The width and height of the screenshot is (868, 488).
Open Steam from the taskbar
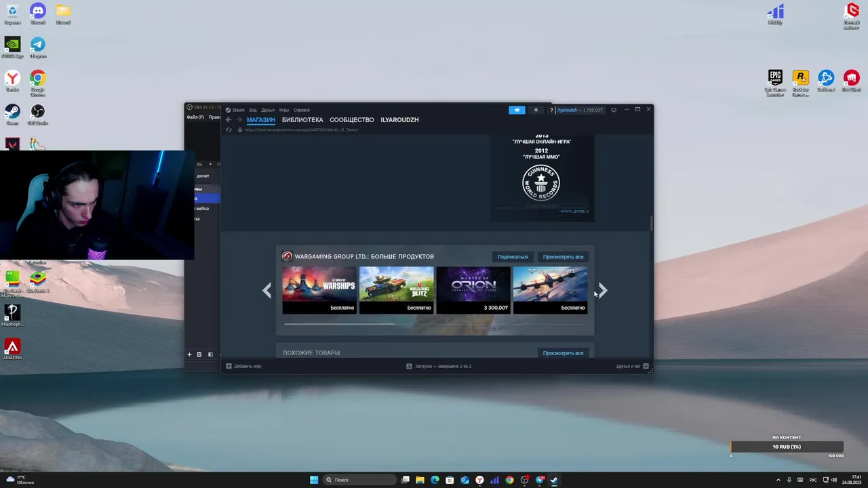(554, 480)
